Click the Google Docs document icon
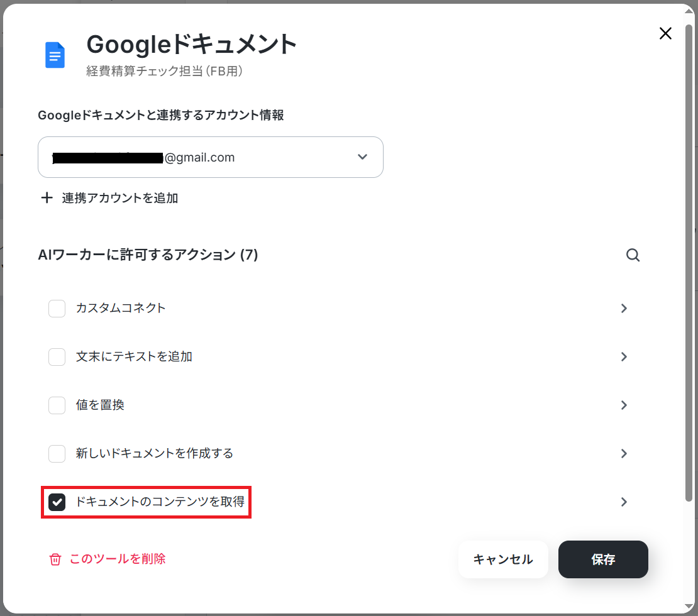 pos(55,55)
